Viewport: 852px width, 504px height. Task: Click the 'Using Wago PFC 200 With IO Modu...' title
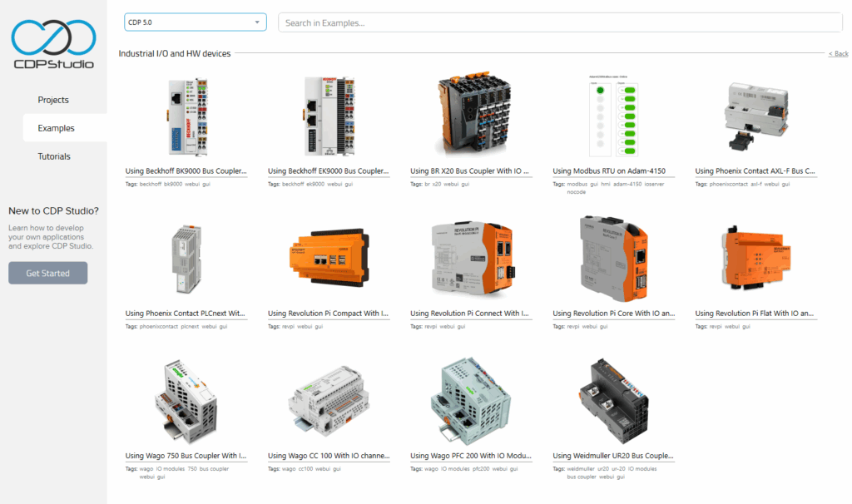[471, 456]
